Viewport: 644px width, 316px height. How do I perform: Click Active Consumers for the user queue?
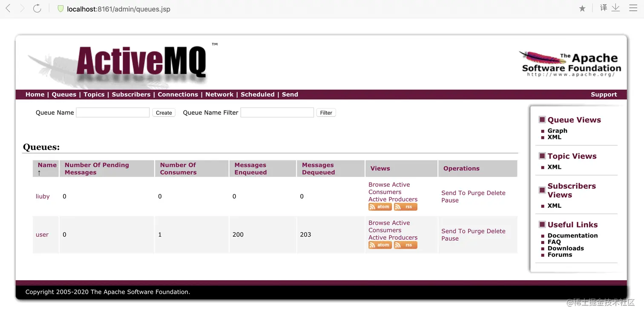[x=389, y=227]
